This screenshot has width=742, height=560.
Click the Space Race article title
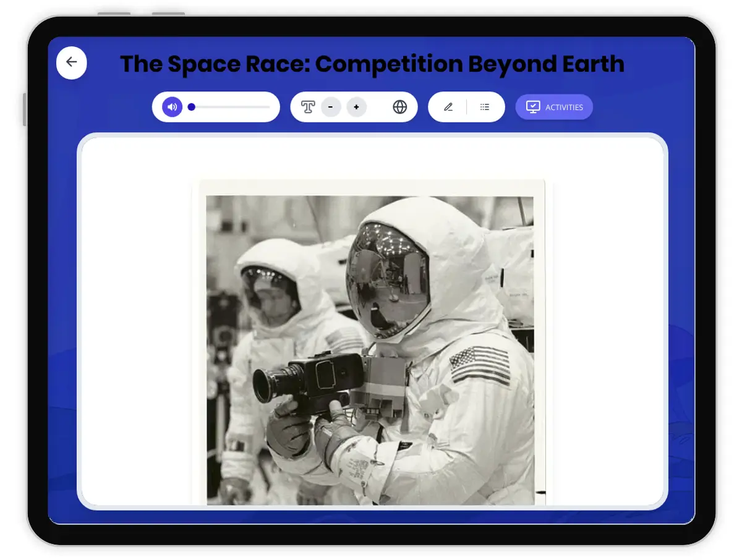[372, 63]
